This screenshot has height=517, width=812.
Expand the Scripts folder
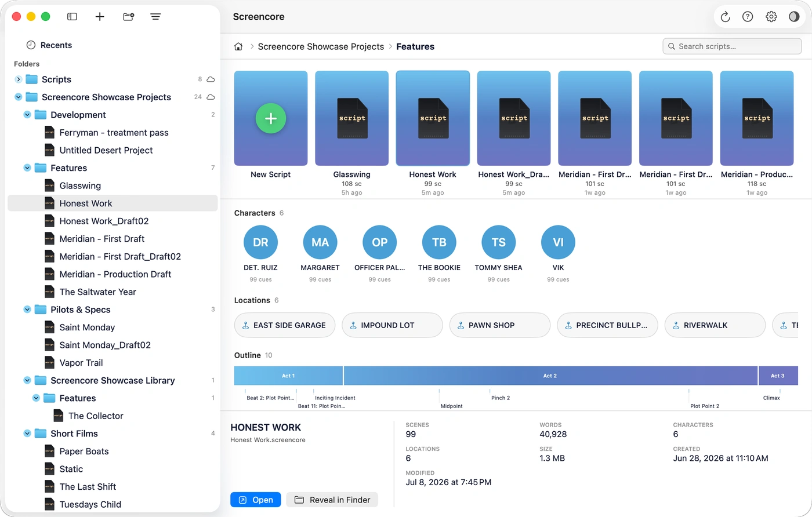pyautogui.click(x=18, y=79)
